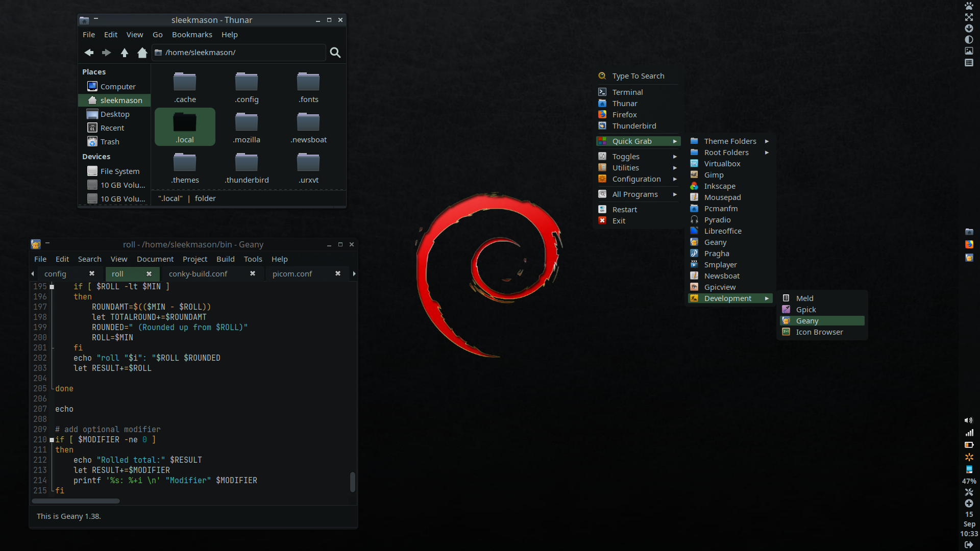This screenshot has width=980, height=551.
Task: Click the logout icon at panel bottom
Action: tap(969, 545)
